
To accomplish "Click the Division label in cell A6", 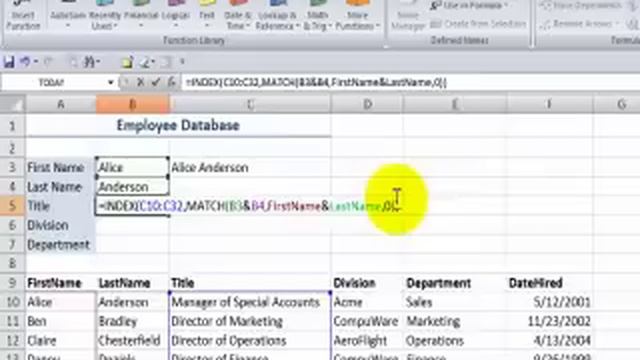I will click(x=61, y=225).
